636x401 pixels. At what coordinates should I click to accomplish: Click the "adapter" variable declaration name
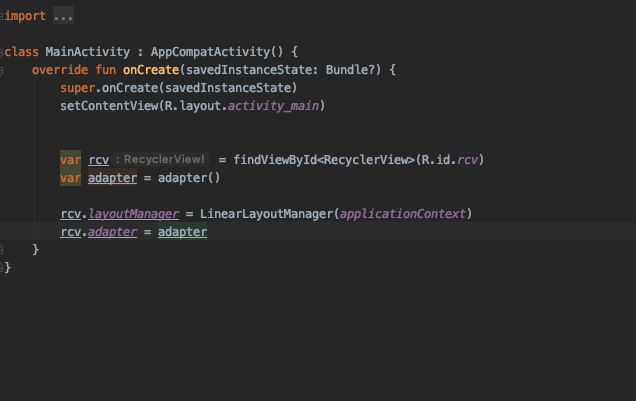(112, 178)
